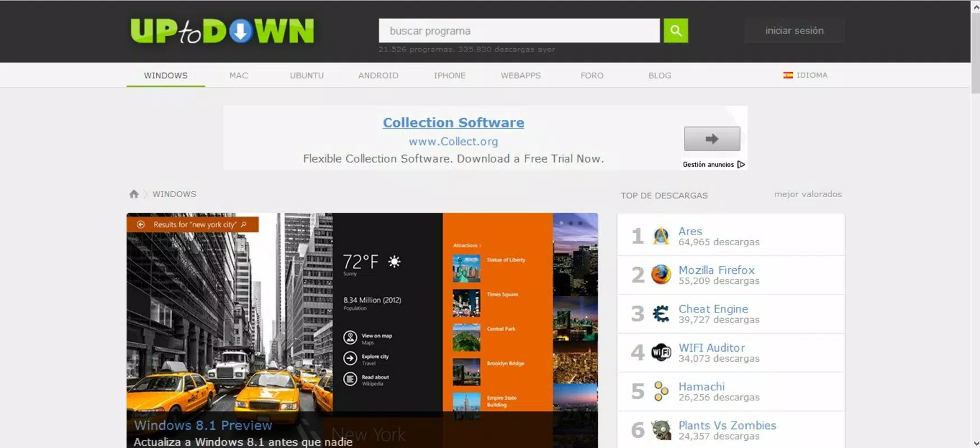Viewport: 980px width, 448px height.
Task: Click the Mozilla Firefox icon
Action: click(661, 275)
